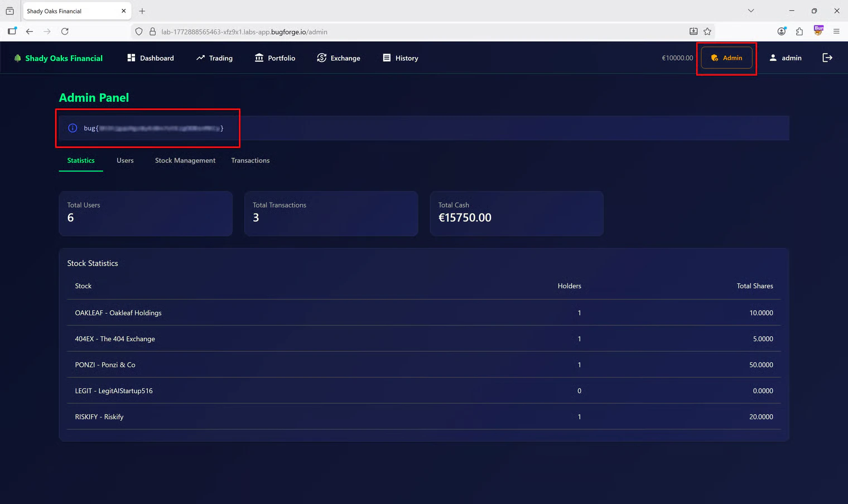The height and width of the screenshot is (504, 848).
Task: Click the Shady Oaks Financial logo
Action: (x=58, y=58)
